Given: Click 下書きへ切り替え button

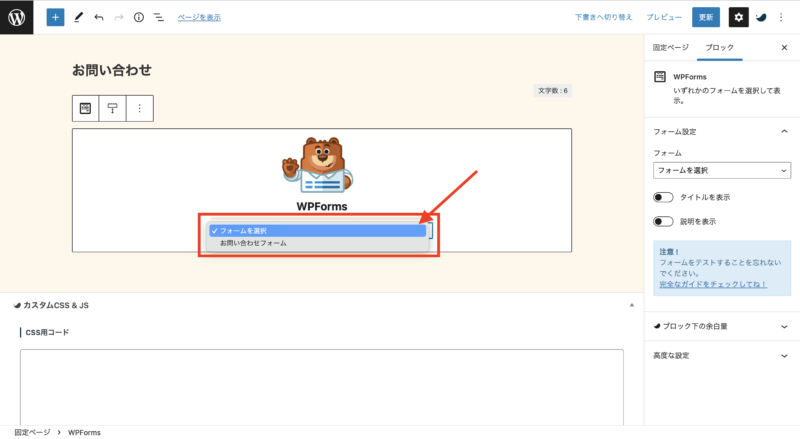Looking at the screenshot, I should (x=604, y=17).
